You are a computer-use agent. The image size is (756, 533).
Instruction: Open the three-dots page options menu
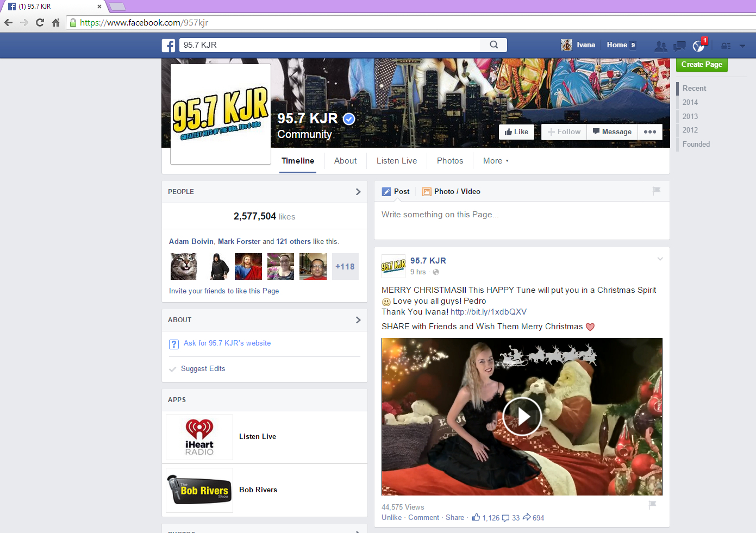click(650, 132)
